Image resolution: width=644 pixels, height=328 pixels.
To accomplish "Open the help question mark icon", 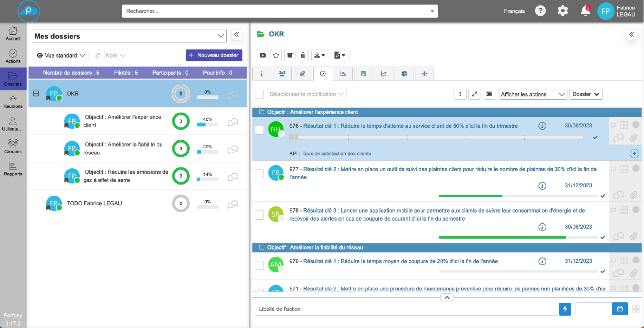I will (x=540, y=11).
